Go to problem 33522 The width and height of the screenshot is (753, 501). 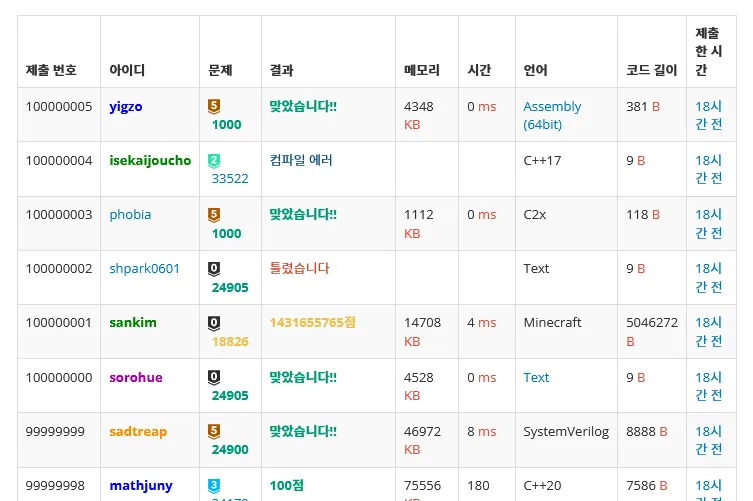230,179
